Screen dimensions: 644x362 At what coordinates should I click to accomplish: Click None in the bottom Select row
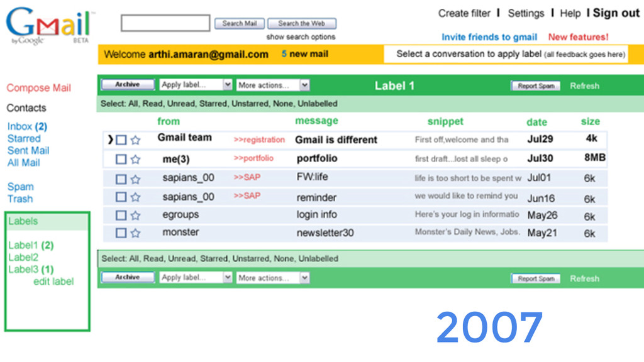(284, 259)
